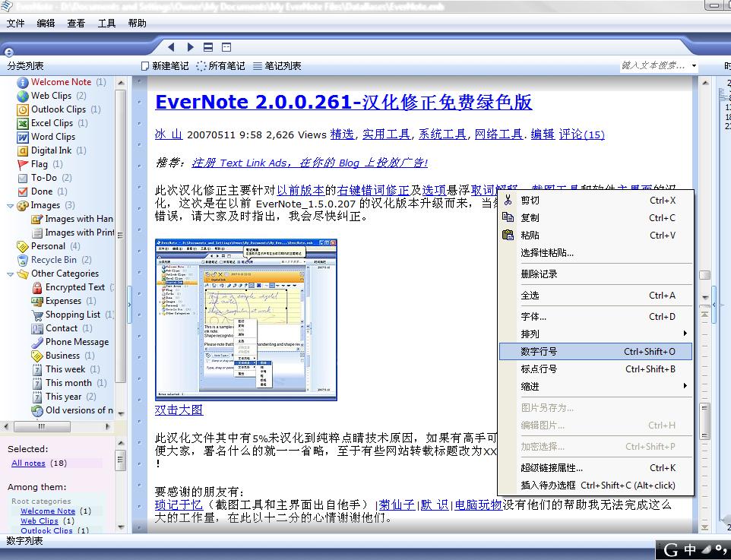Open the 工具 menu
Screen dimensions: 731x560
pos(106,24)
